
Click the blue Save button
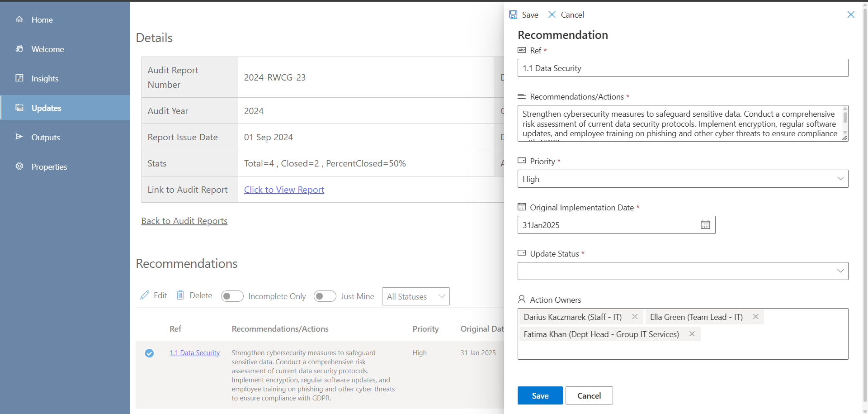coord(540,395)
